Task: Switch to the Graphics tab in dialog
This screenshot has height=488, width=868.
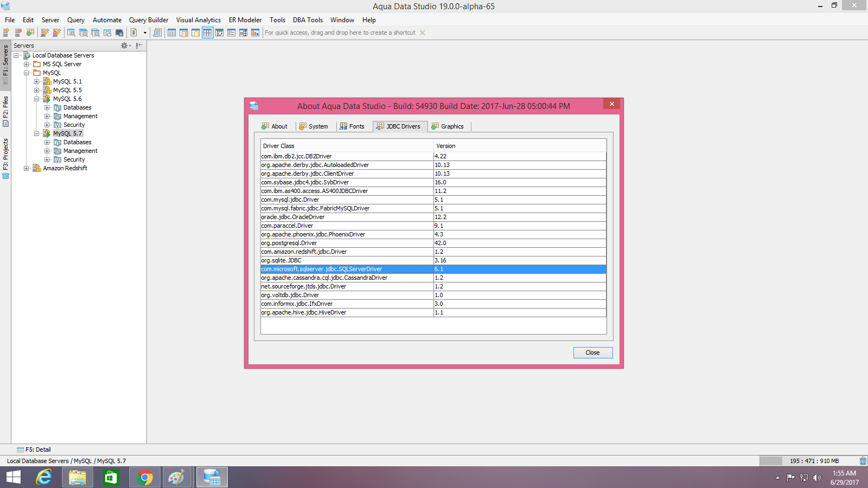Action: 448,126
